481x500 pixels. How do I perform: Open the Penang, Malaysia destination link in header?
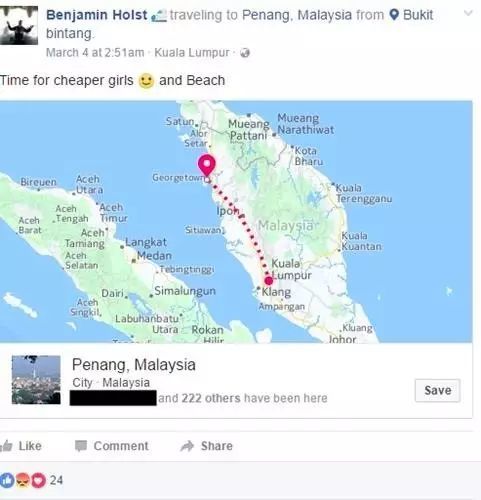coord(297,15)
